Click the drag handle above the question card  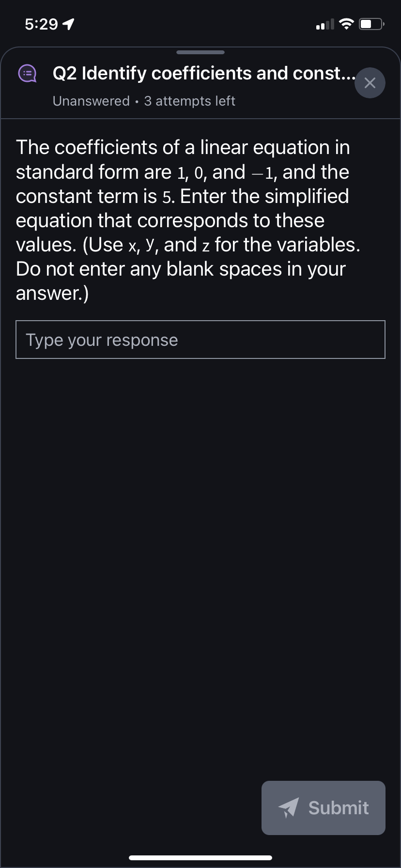tap(200, 52)
